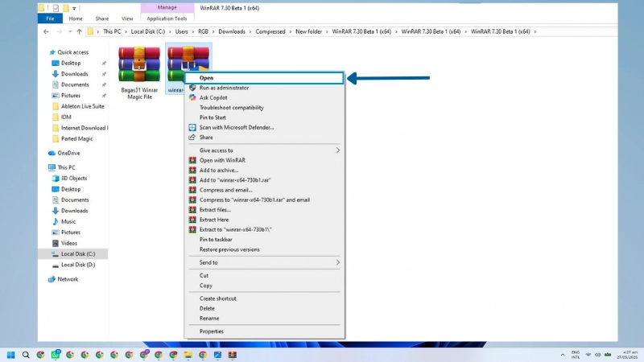
Task: Switch to the Share ribbon tab
Action: click(x=102, y=19)
